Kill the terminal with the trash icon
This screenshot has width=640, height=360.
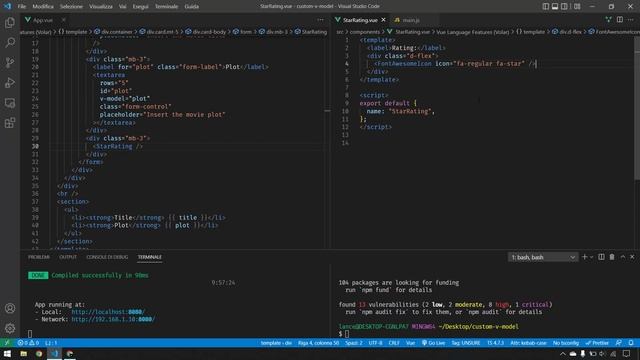(612, 257)
